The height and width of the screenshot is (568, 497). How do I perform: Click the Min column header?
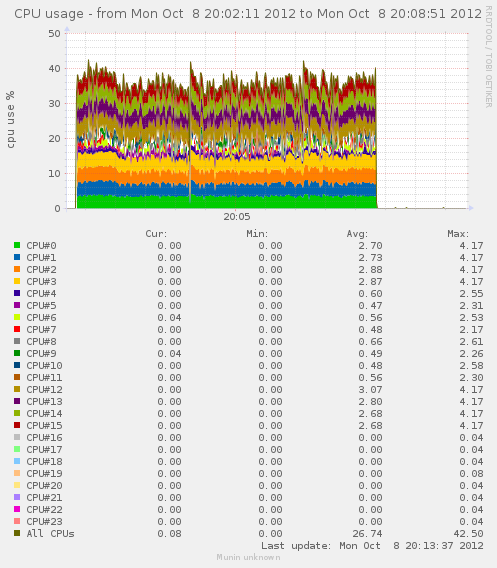click(257, 234)
